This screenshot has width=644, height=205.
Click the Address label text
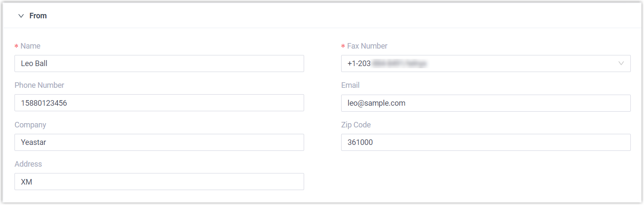[28, 164]
